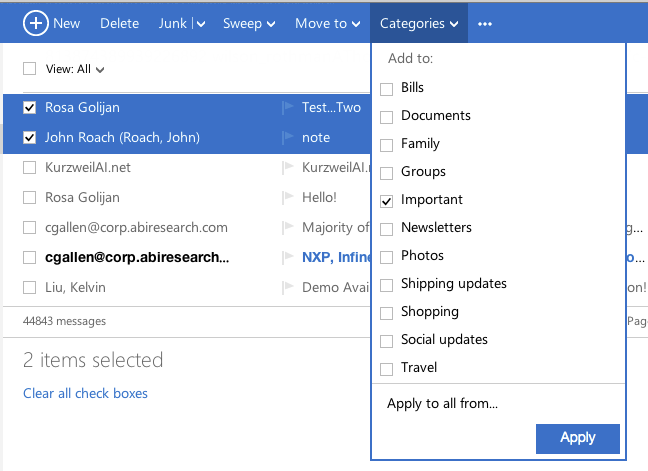Open the Hello! message subject
Image resolution: width=648 pixels, height=471 pixels.
[x=319, y=197]
